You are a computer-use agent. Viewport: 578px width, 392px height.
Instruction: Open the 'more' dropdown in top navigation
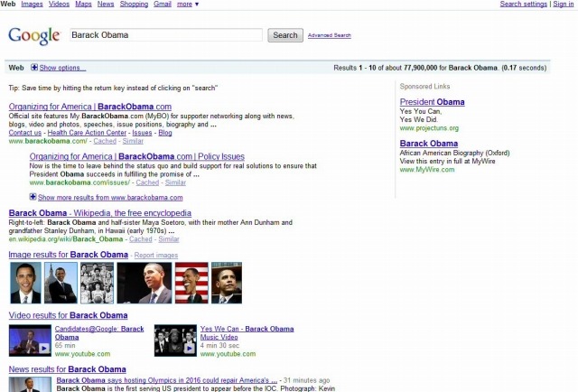pos(188,4)
